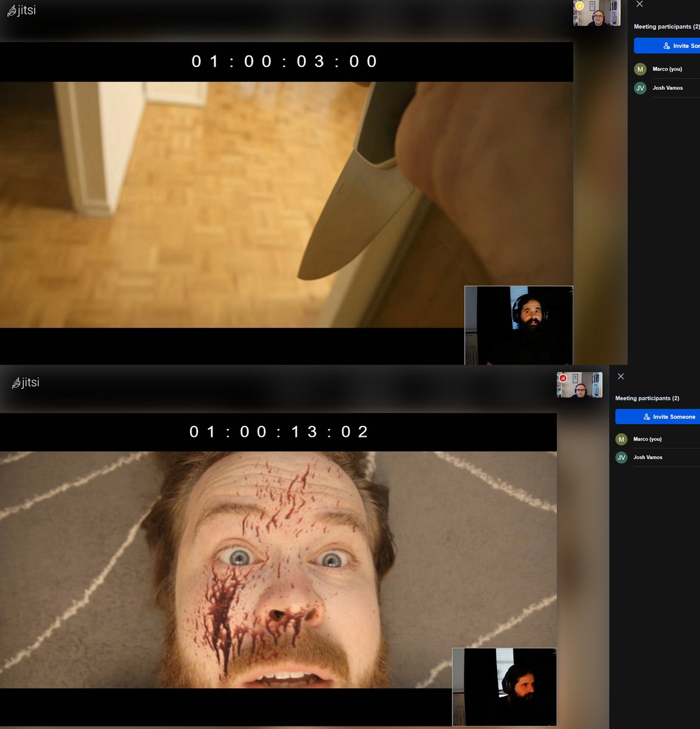Click the yellow connection-strength indicator on Marco's thumbnail
This screenshot has width=700, height=729.
pyautogui.click(x=579, y=5)
